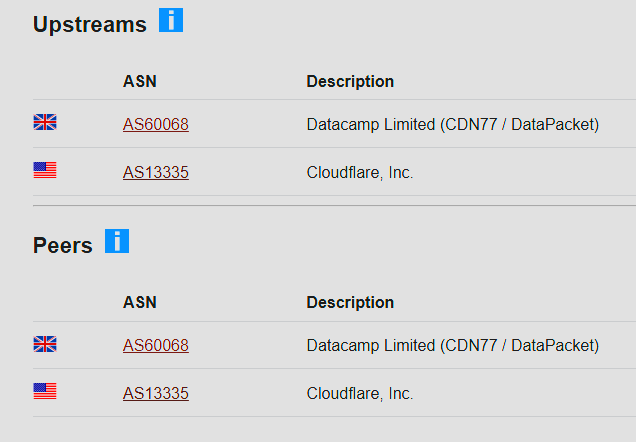Screen dimensions: 636x442
Task: Click UK flag in Peers table
Action: [45, 344]
